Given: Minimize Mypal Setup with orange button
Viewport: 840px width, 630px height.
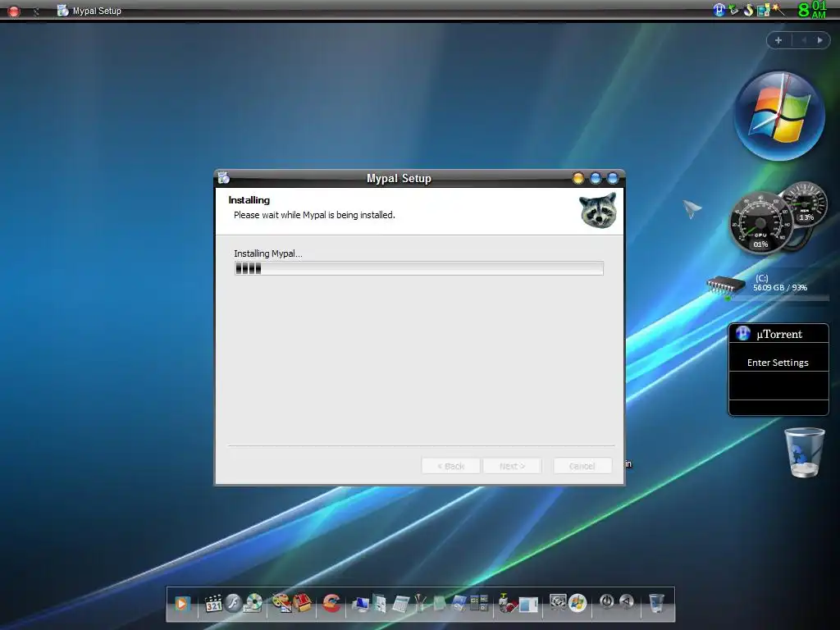Looking at the screenshot, I should [x=578, y=178].
